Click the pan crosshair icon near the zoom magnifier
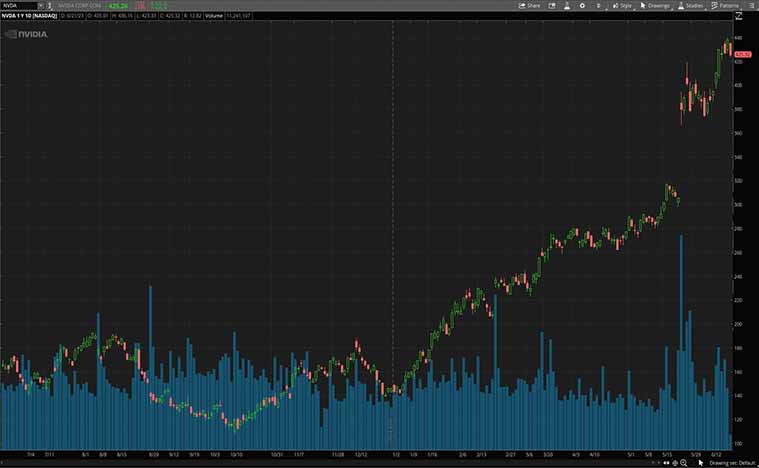 tap(675, 463)
